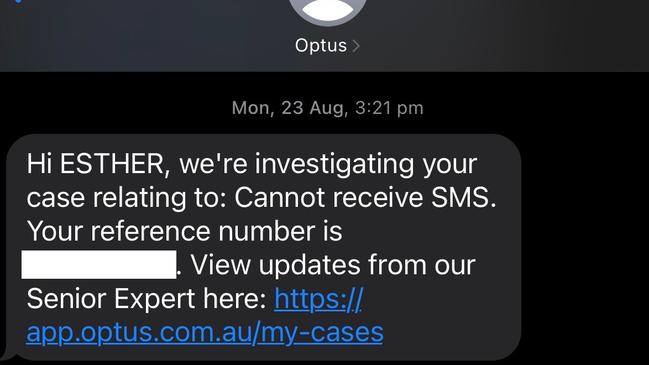Tap the text Your reference number is
Viewport: 649px width, 365px height.
click(x=185, y=231)
